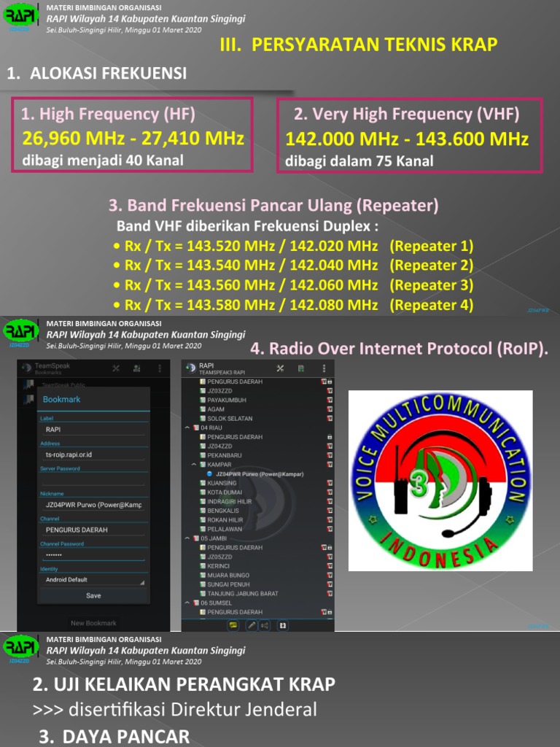The width and height of the screenshot is (560, 747).
Task: Click the voice badge beside PAYAKUMBUH
Action: coord(330,400)
